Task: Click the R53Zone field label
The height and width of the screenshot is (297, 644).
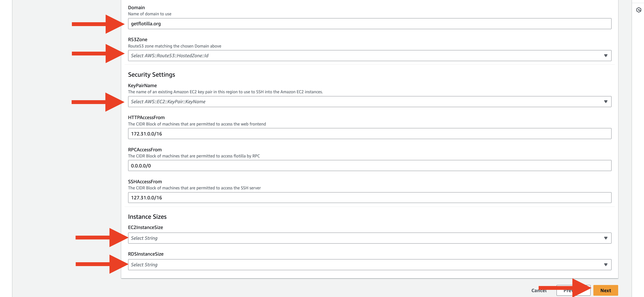Action: 138,40
